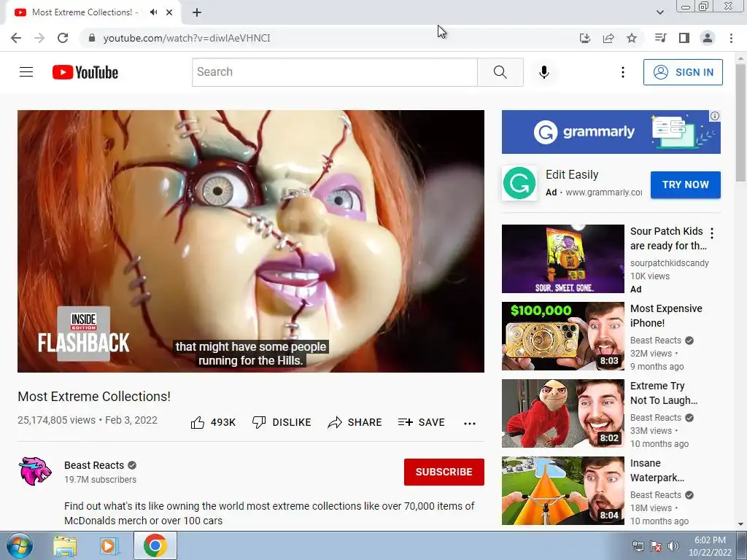747x560 pixels.
Task: Click the 25,174,805 views text
Action: 57,420
